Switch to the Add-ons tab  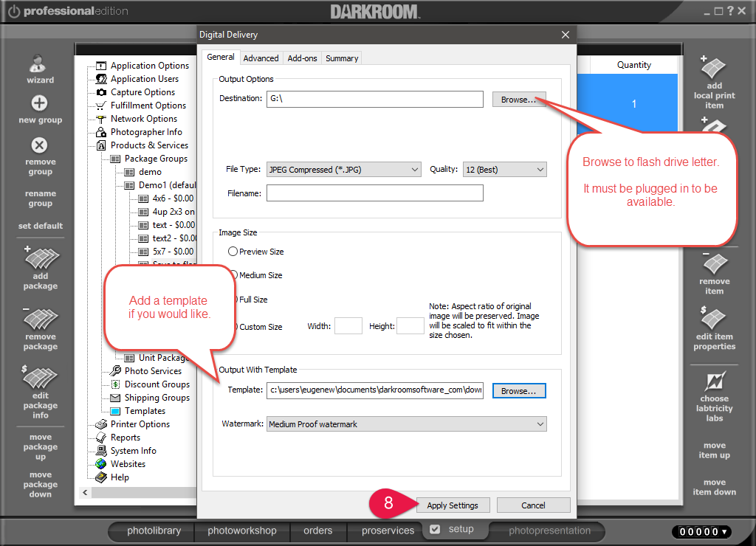(302, 58)
